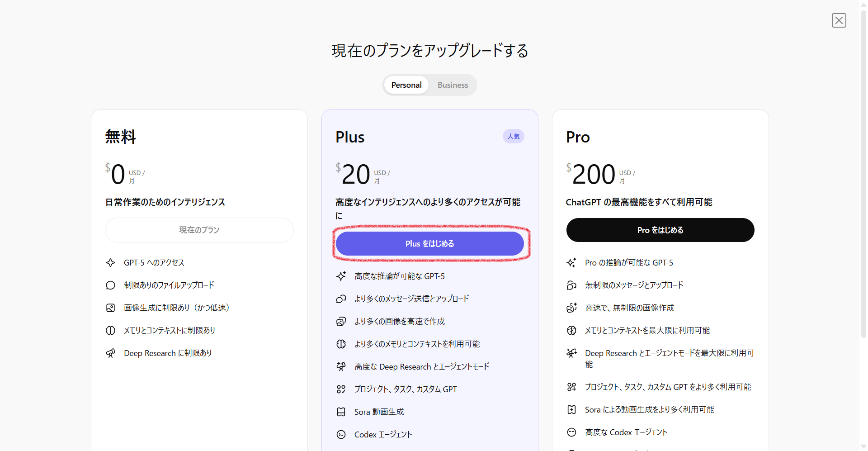This screenshot has width=868, height=451.
Task: Click the brain icon in the free plan list
Action: click(111, 331)
